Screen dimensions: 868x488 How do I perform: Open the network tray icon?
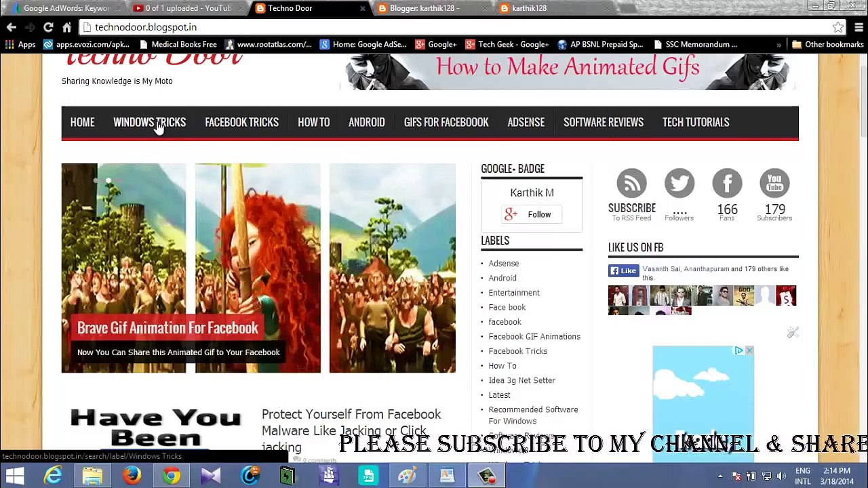pyautogui.click(x=766, y=476)
